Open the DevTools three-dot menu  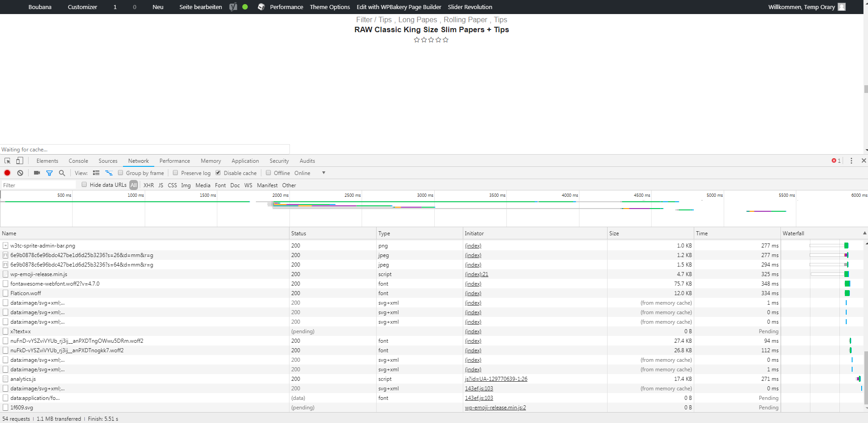851,160
